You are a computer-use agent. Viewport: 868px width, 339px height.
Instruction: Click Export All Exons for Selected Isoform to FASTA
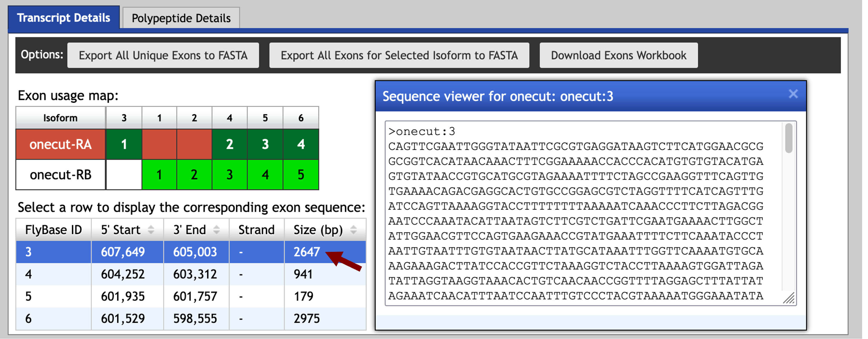click(399, 55)
